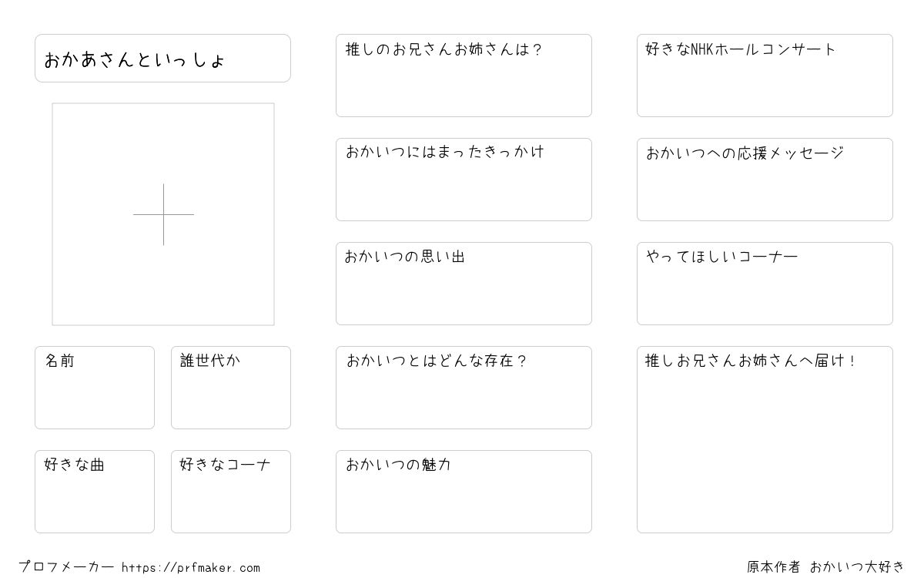Screen dimensions: 924x578
Task: Click the 好きな曲 field
Action: (x=95, y=492)
